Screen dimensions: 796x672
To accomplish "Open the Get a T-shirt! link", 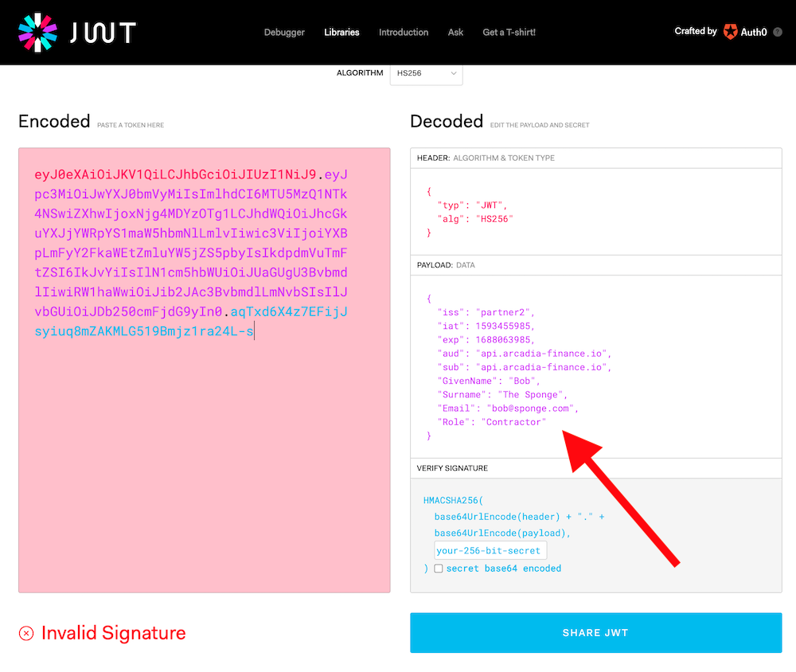I will coord(509,32).
